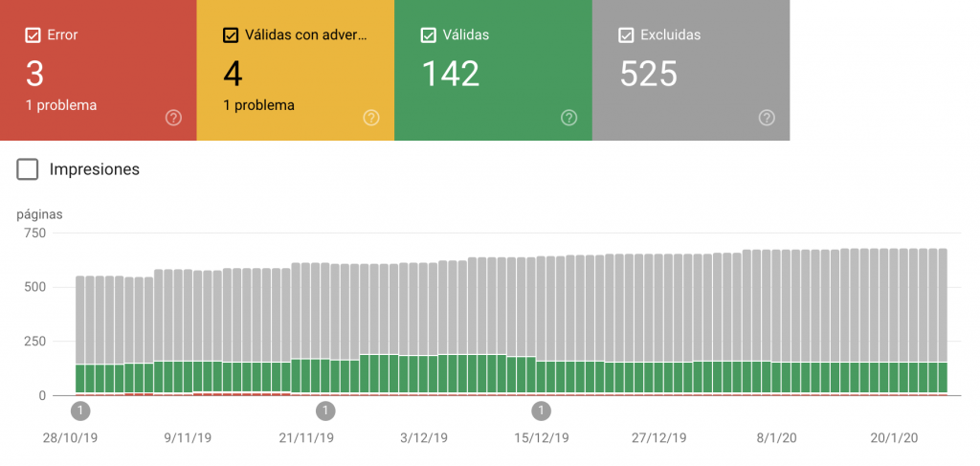
Task: Uncheck the Excluidas checkbox
Action: coord(626,35)
